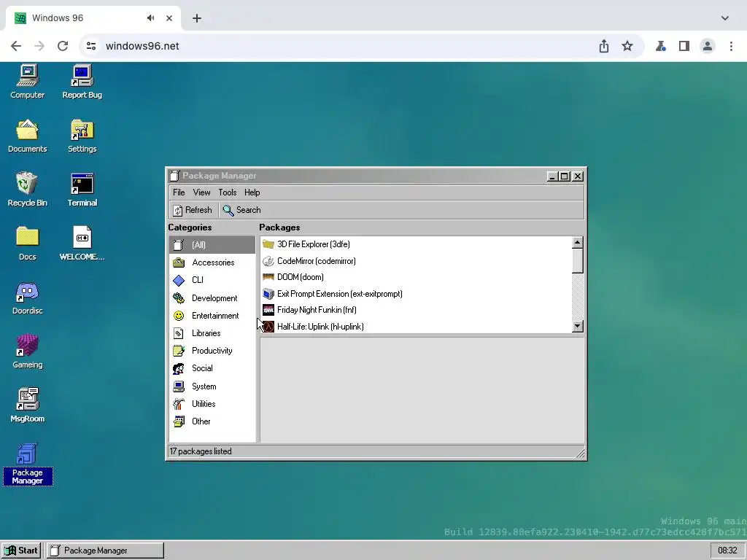Click the packages list scroll-up arrow
This screenshot has height=560, width=747.
pyautogui.click(x=578, y=242)
